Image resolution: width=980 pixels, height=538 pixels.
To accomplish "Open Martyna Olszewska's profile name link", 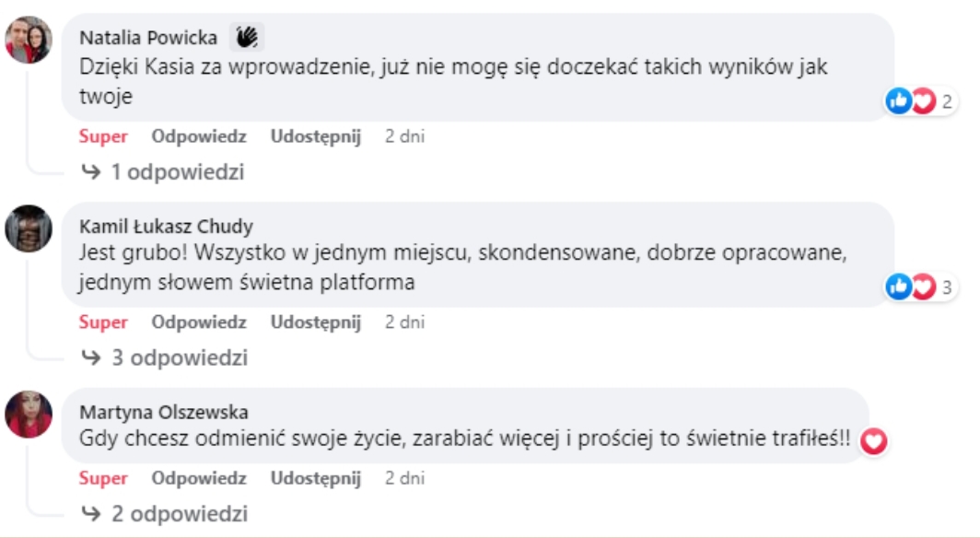I will (164, 412).
